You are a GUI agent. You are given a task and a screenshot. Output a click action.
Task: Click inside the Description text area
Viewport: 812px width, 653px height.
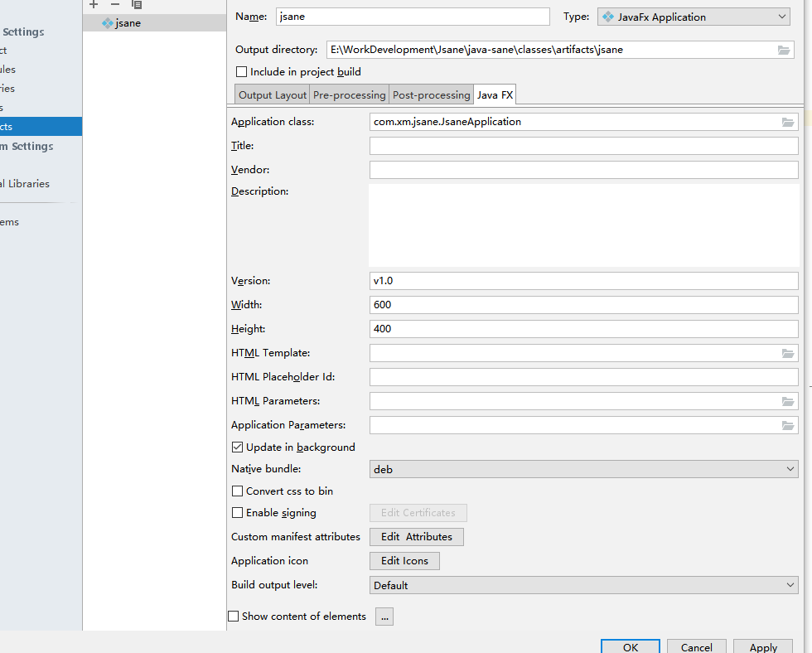583,225
